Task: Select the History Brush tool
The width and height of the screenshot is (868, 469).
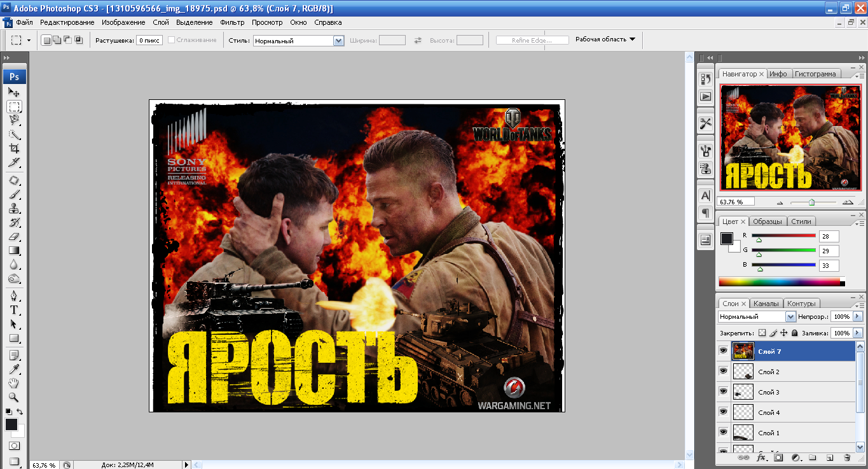Action: [x=14, y=223]
